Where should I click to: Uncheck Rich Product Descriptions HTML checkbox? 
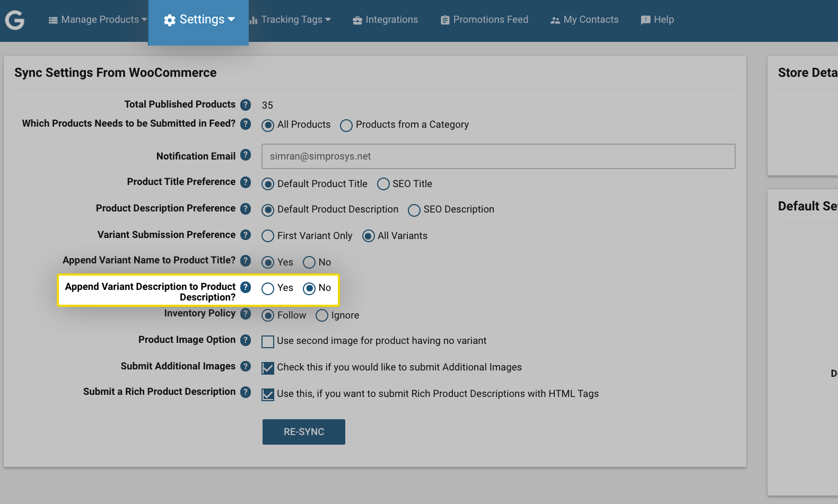tap(268, 395)
